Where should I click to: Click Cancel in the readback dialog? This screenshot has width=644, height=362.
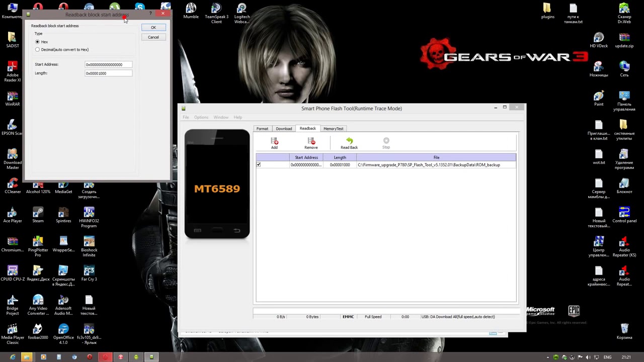coord(153,37)
